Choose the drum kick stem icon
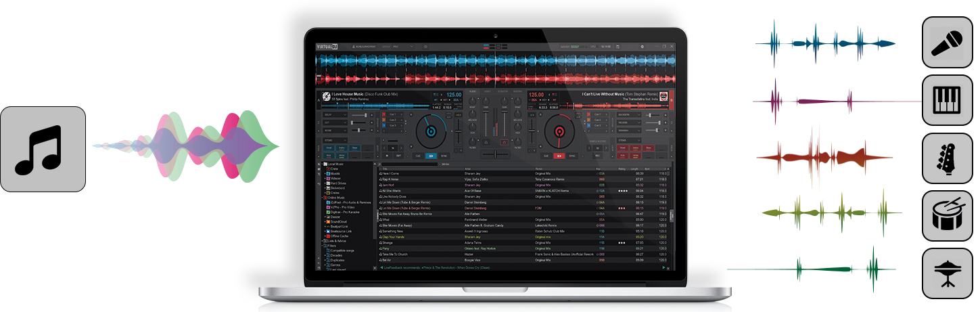Screen dimensions: 980x312 (947, 215)
